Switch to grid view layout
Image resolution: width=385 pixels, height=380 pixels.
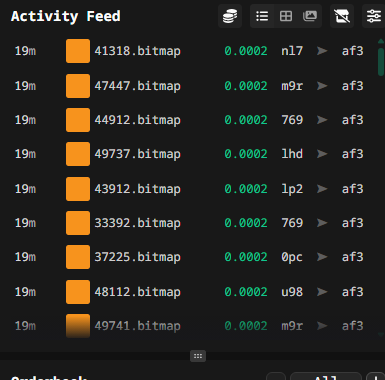coord(286,16)
